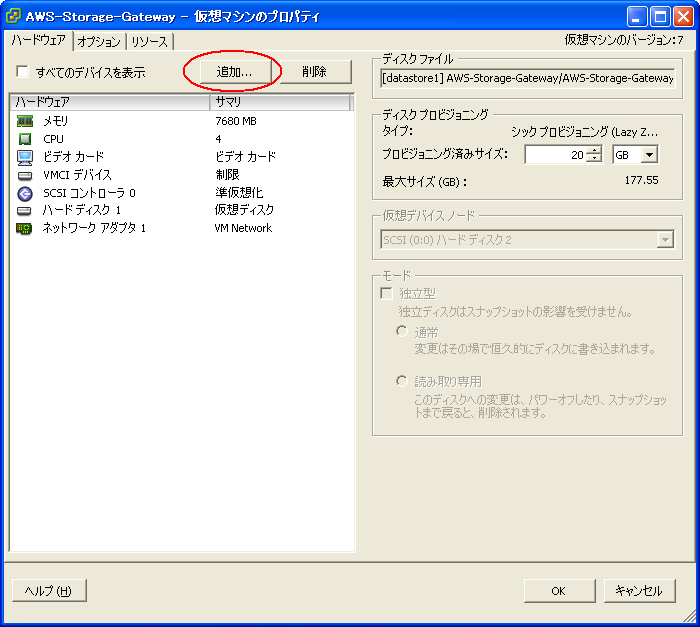Click the virtual machine version 7 label

(624, 40)
